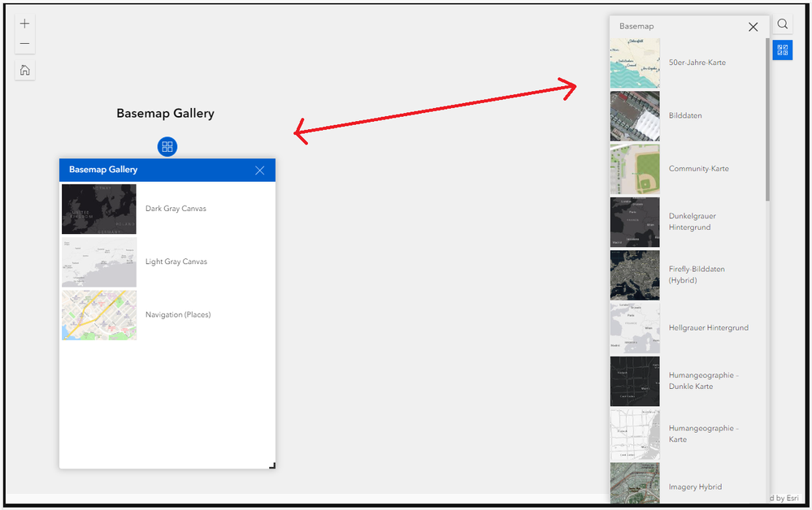Click the Zoom Out icon
This screenshot has width=812, height=510.
pyautogui.click(x=24, y=43)
